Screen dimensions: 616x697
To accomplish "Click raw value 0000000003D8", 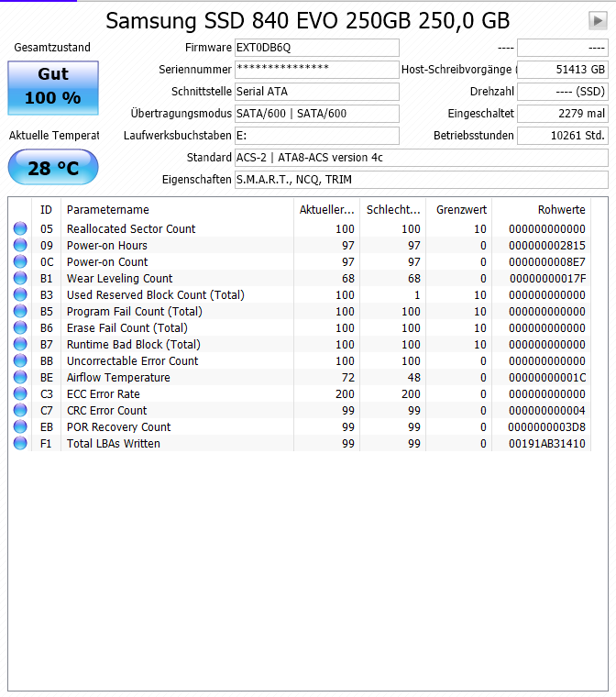I will coord(546,426).
